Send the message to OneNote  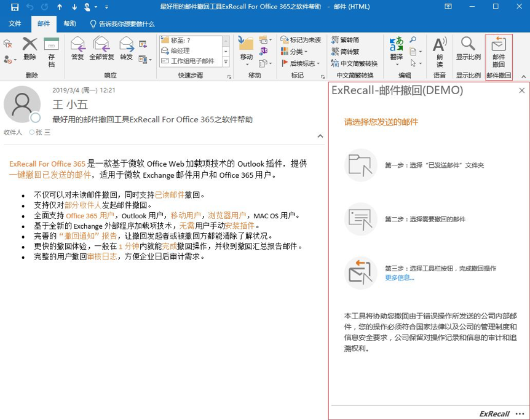[263, 52]
